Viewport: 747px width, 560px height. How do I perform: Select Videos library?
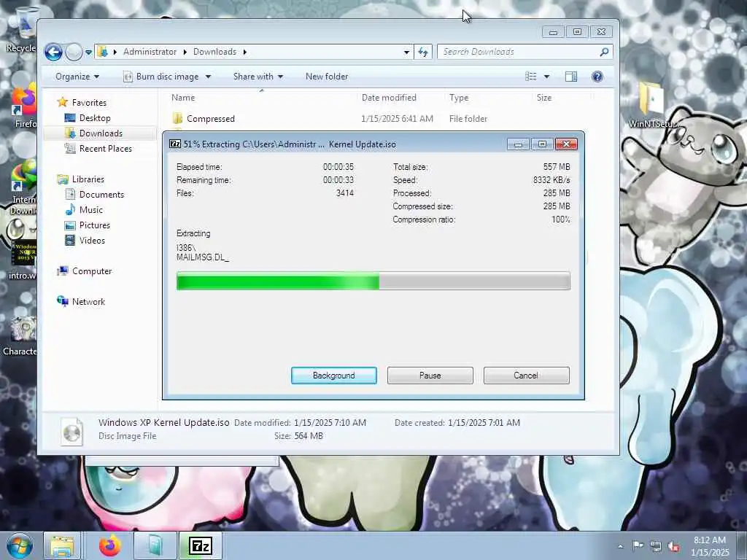[92, 241]
